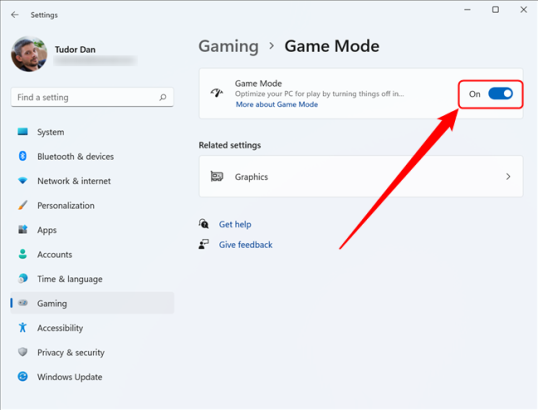Click the Game Mode page title
The width and height of the screenshot is (538, 410).
332,46
